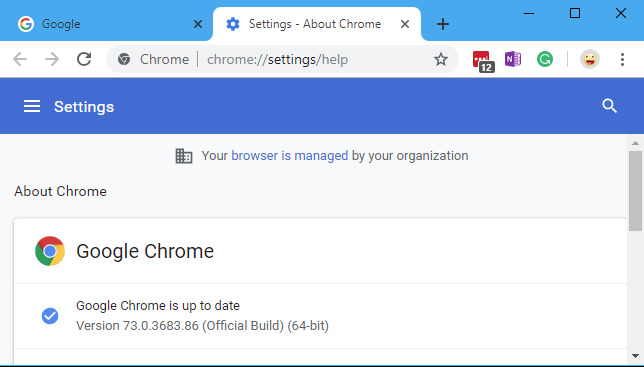Click the scrollbar down arrow
Screen dimensions: 644x367
[635, 356]
